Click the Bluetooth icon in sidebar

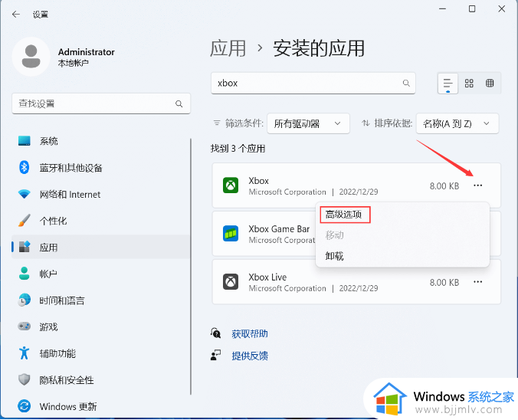coord(24,167)
